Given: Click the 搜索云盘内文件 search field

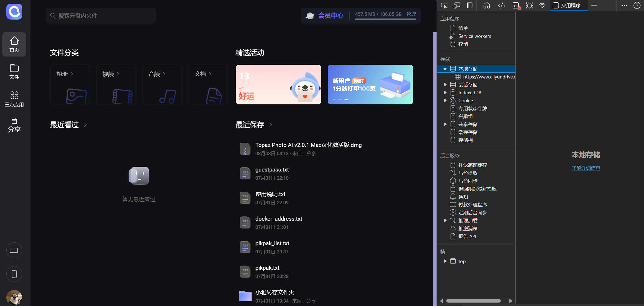Looking at the screenshot, I should click(100, 16).
